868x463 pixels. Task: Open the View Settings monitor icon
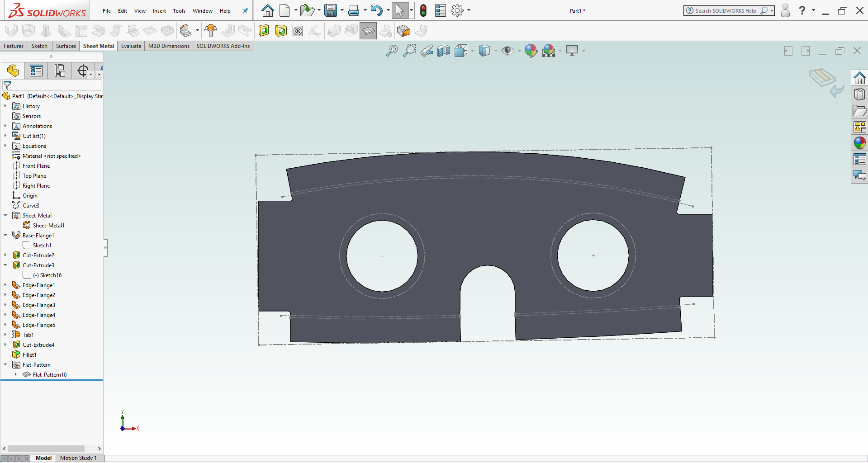point(572,51)
